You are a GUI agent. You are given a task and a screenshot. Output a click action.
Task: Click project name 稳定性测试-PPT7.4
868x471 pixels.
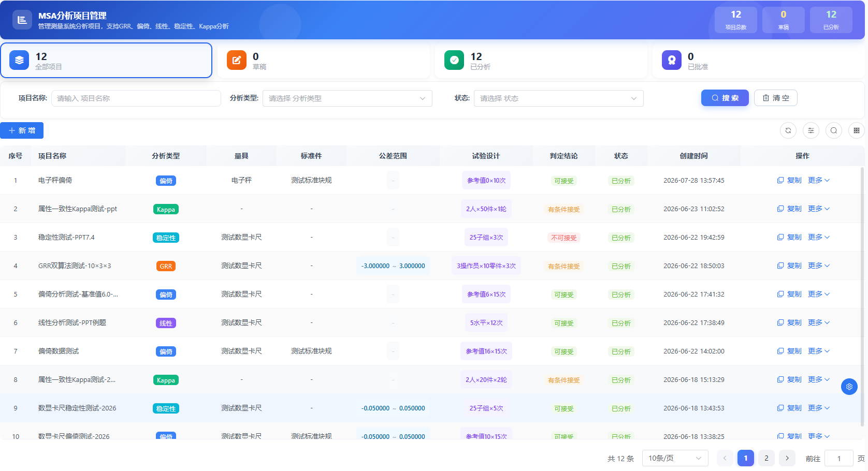pos(66,237)
